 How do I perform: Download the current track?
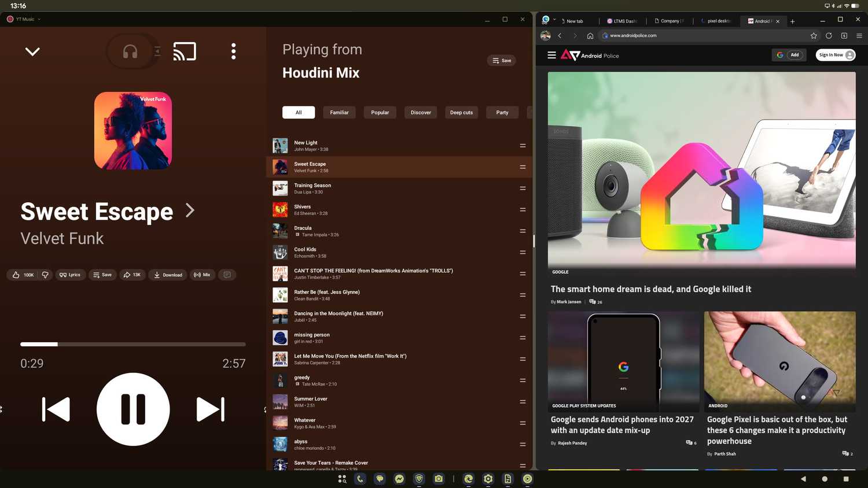click(168, 275)
